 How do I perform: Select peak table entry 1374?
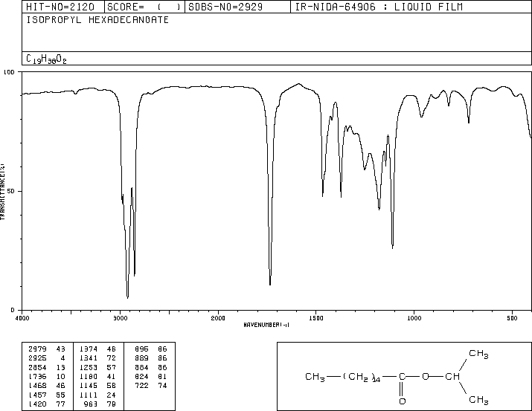[x=89, y=349]
